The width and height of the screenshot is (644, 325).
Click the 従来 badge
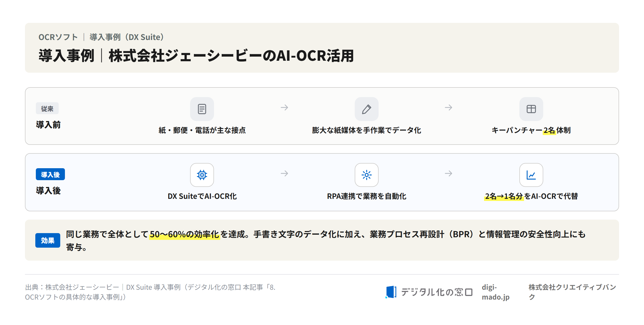coord(47,109)
